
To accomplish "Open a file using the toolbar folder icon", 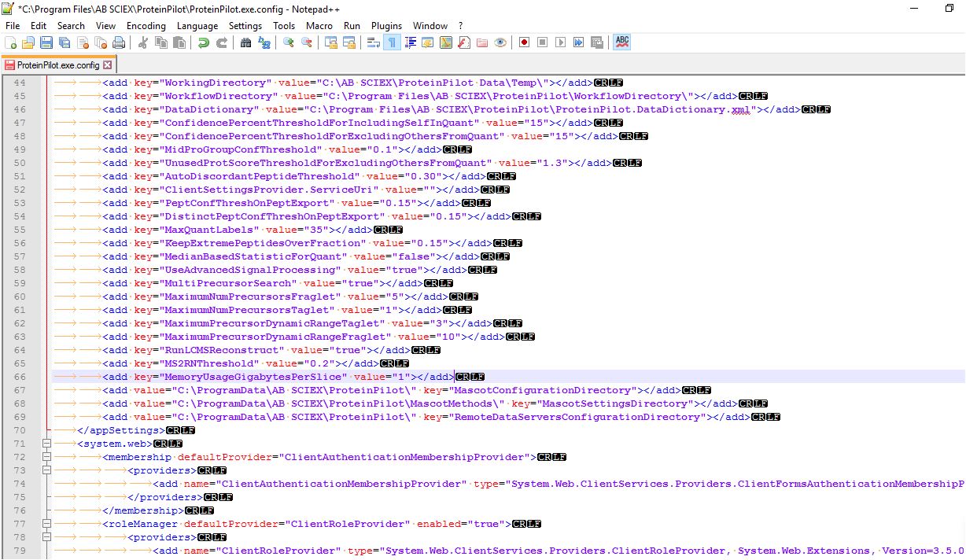I will (x=28, y=42).
